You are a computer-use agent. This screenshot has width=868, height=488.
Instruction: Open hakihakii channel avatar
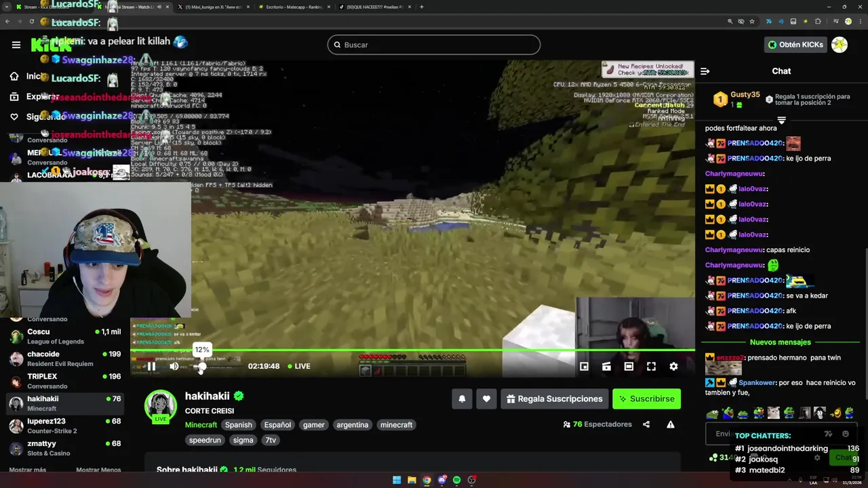(161, 405)
